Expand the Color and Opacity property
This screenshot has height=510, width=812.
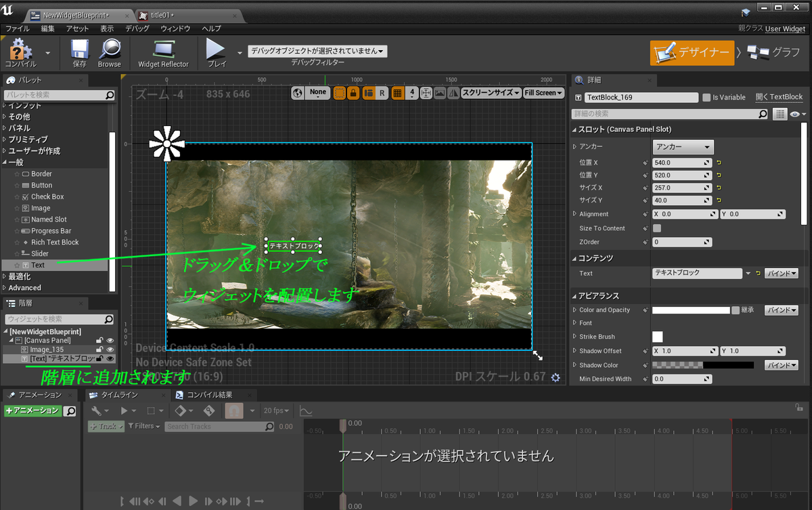(x=574, y=310)
